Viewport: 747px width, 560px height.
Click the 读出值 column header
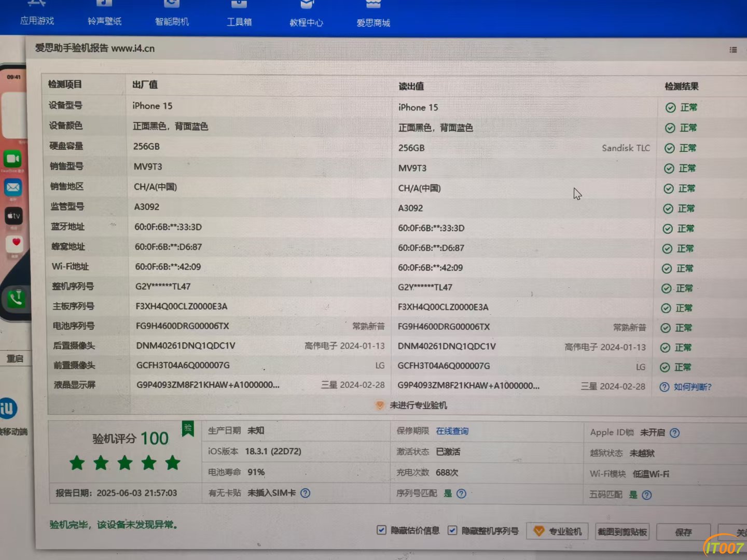coord(411,86)
